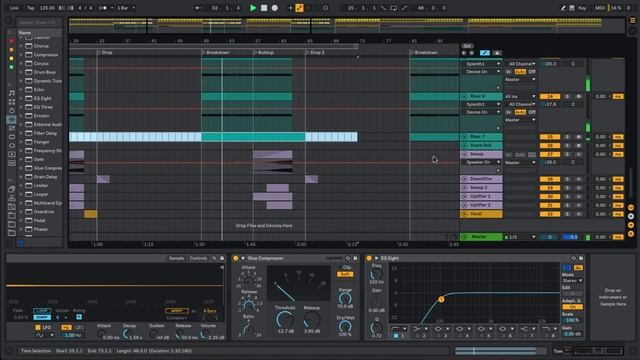Click the Set locator button
The height and width of the screenshot is (360, 640).
coord(467,46)
